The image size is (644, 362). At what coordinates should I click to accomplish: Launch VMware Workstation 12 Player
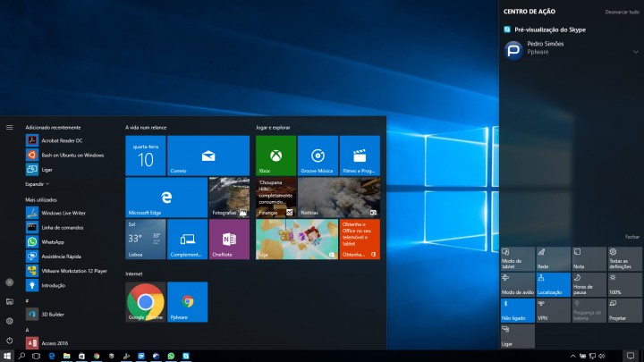(x=72, y=270)
